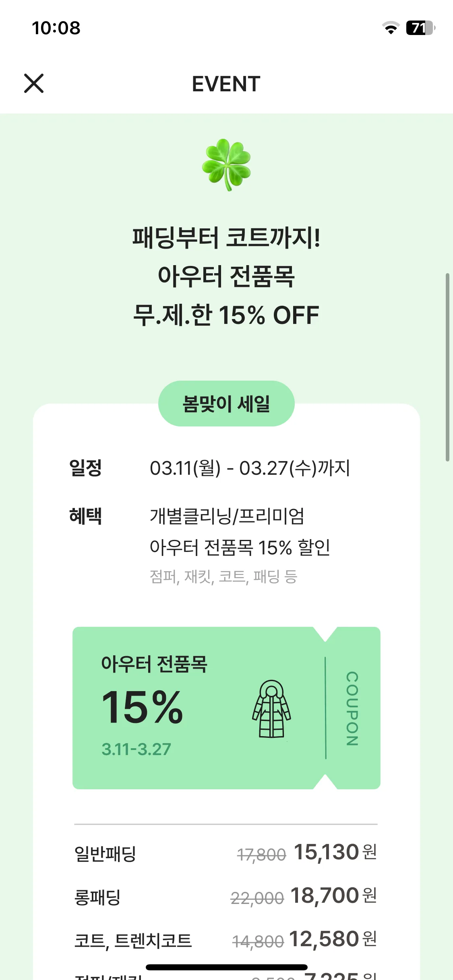Viewport: 453px width, 980px height.
Task: Select the 일반패딩 price row
Action: [x=226, y=853]
